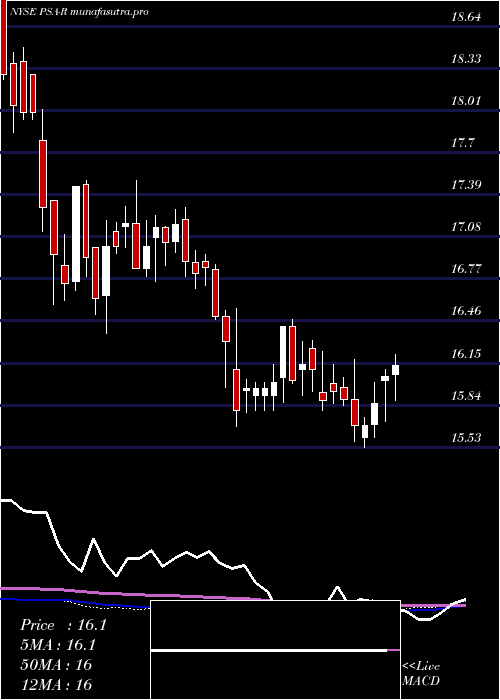Click the 16.15 price axis label
This screenshot has height=700, width=500.
coord(466,354)
